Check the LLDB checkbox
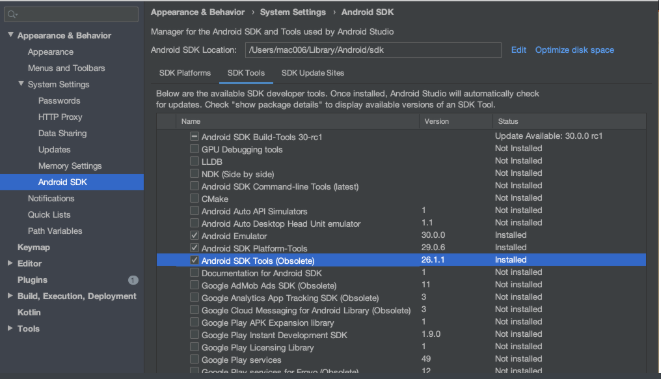Image resolution: width=661 pixels, height=379 pixels. tap(194, 161)
